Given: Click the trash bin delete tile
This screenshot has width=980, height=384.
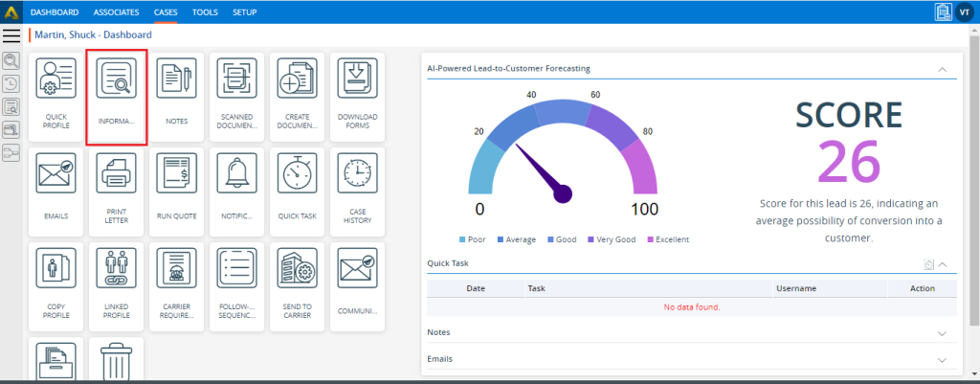Looking at the screenshot, I should point(116,362).
